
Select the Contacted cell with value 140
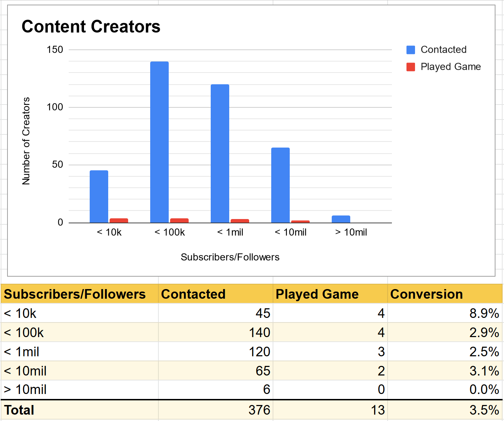tap(215, 332)
